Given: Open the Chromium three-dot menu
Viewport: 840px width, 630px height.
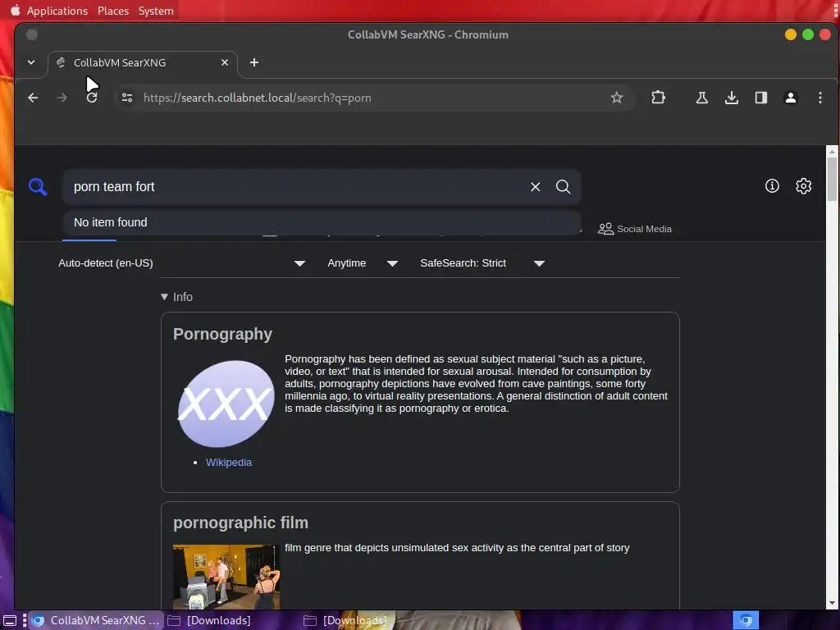Looking at the screenshot, I should coord(819,98).
